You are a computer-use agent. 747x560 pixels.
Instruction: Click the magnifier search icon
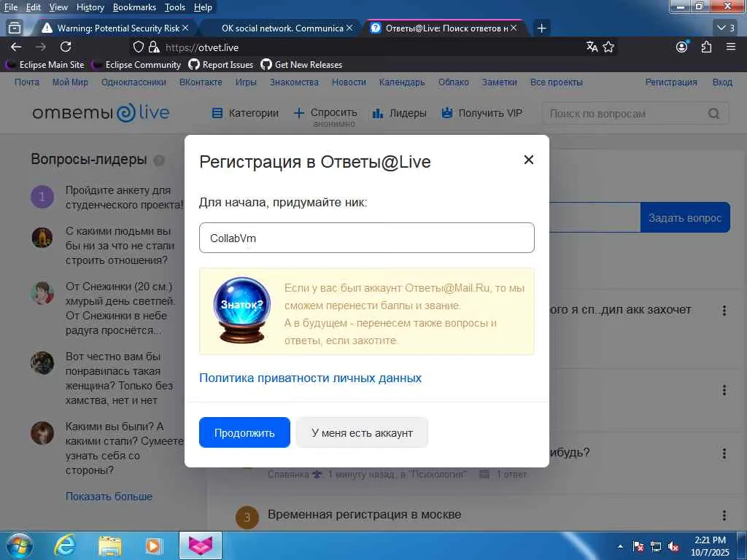[x=713, y=113]
